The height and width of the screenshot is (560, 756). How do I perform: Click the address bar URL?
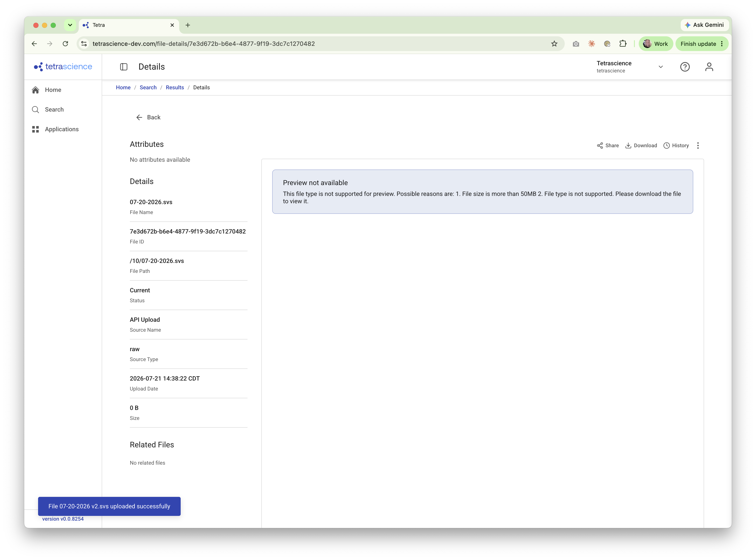click(204, 44)
